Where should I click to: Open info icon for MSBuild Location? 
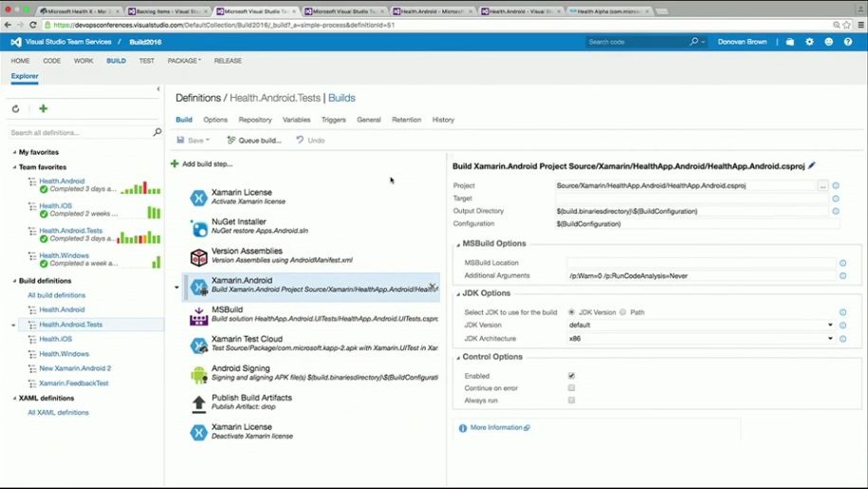pyautogui.click(x=842, y=263)
